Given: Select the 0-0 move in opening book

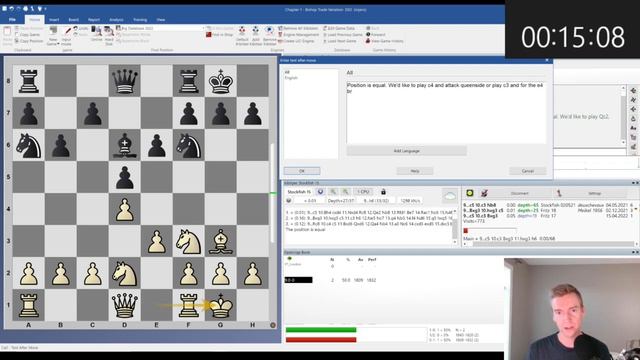Looking at the screenshot, I should click(x=298, y=280).
